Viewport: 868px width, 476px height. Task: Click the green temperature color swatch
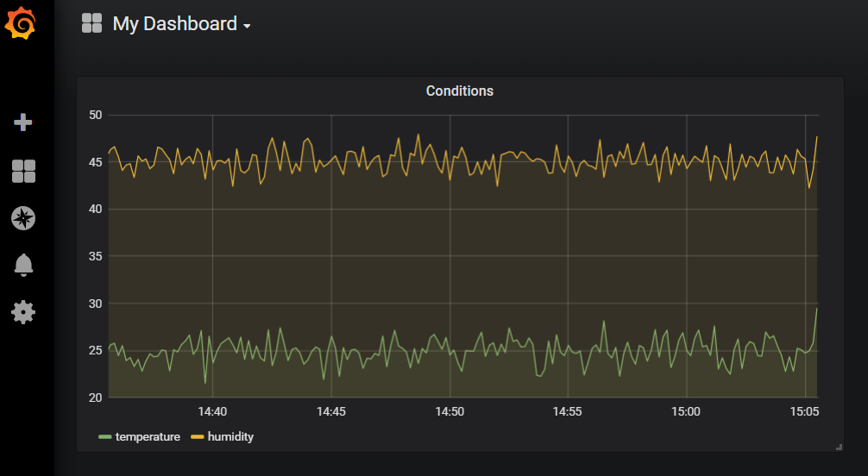(105, 437)
